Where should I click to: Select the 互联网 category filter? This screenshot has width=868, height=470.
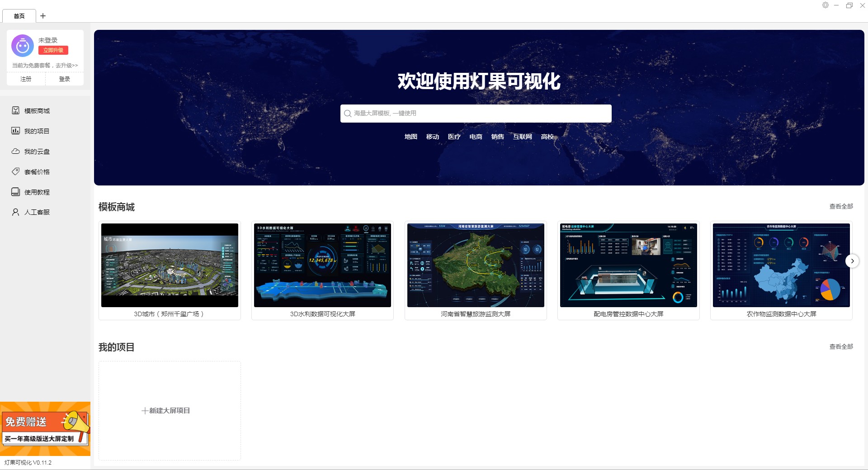click(x=522, y=137)
